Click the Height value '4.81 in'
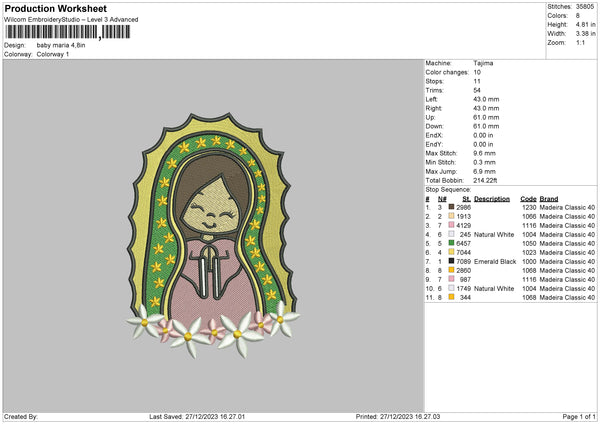Viewport: 600px width, 424px height. coord(585,24)
